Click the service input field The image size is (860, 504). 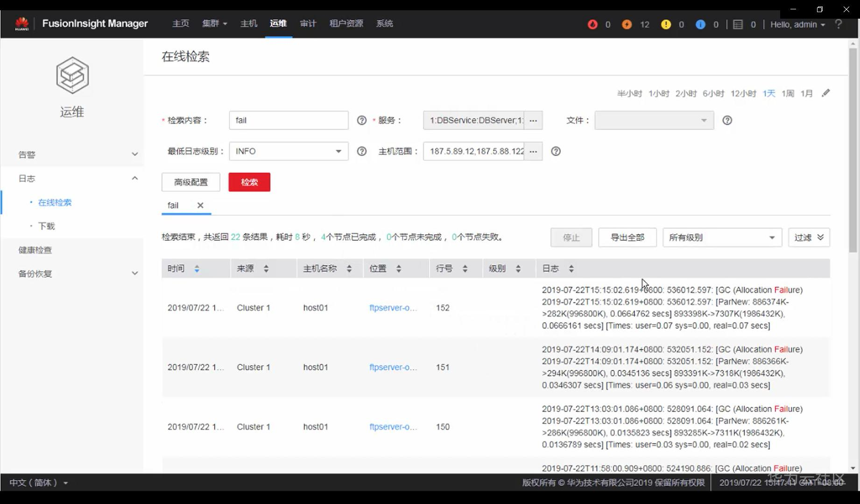tap(474, 120)
